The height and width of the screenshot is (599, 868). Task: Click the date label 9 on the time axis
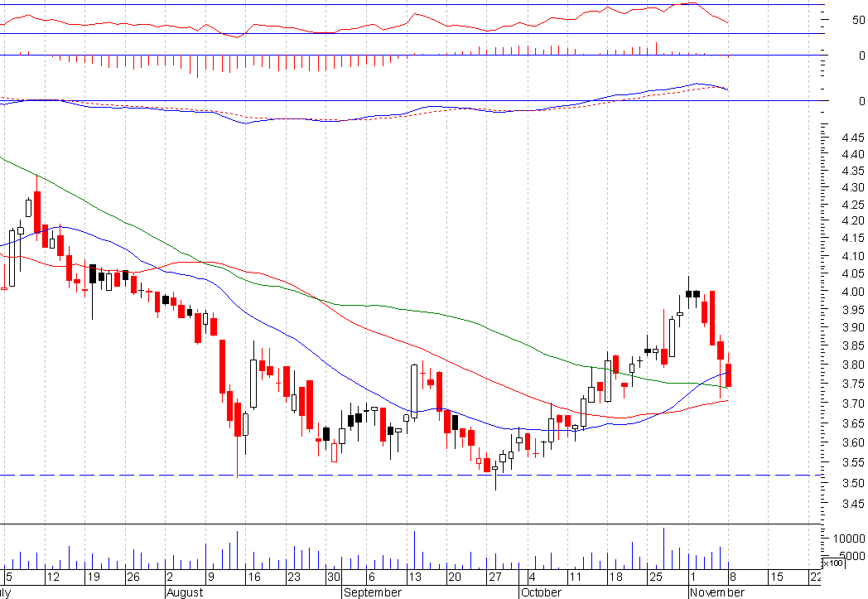[210, 577]
